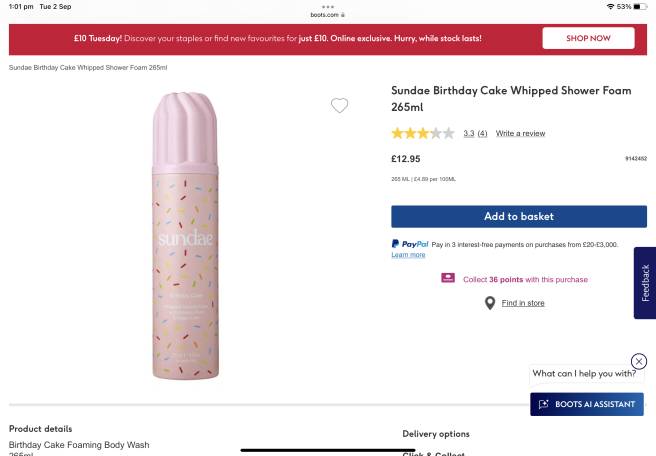This screenshot has width=656, height=456.
Task: Click the Delivery options heading
Action: [x=435, y=434]
